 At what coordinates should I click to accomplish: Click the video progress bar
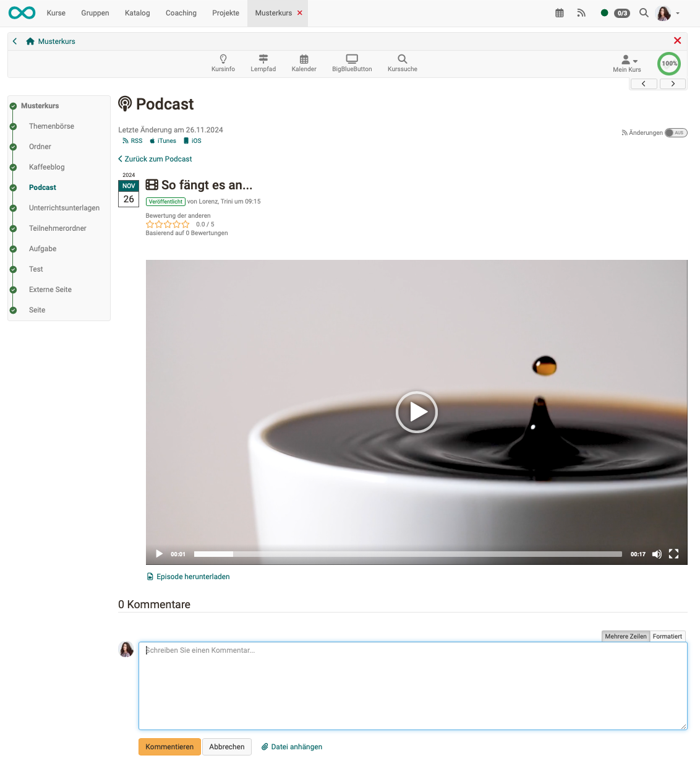pyautogui.click(x=408, y=554)
